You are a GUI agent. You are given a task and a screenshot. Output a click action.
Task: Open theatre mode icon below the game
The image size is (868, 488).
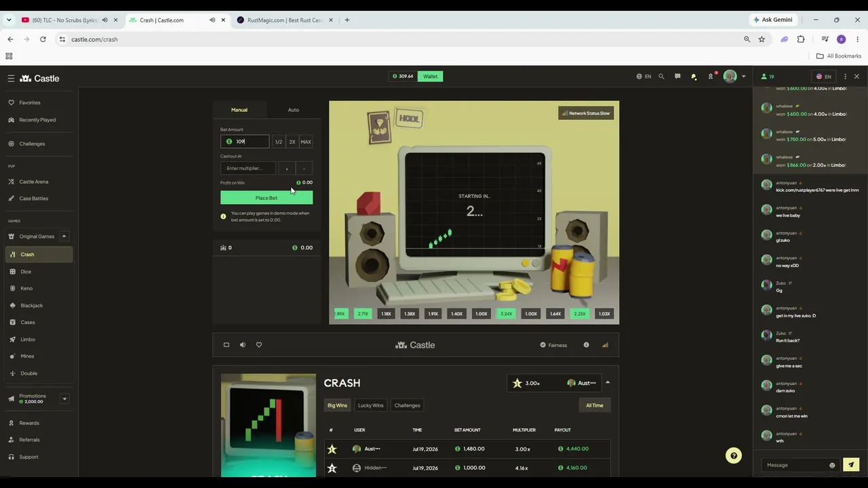pyautogui.click(x=226, y=345)
